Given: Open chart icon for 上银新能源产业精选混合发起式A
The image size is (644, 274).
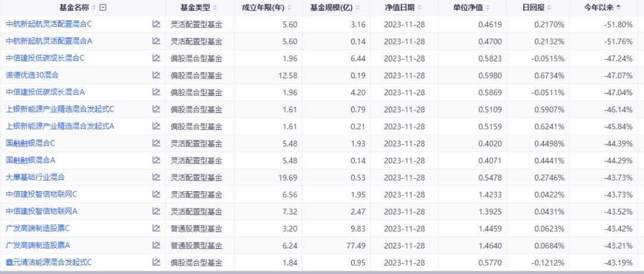Looking at the screenshot, I should click(156, 126).
